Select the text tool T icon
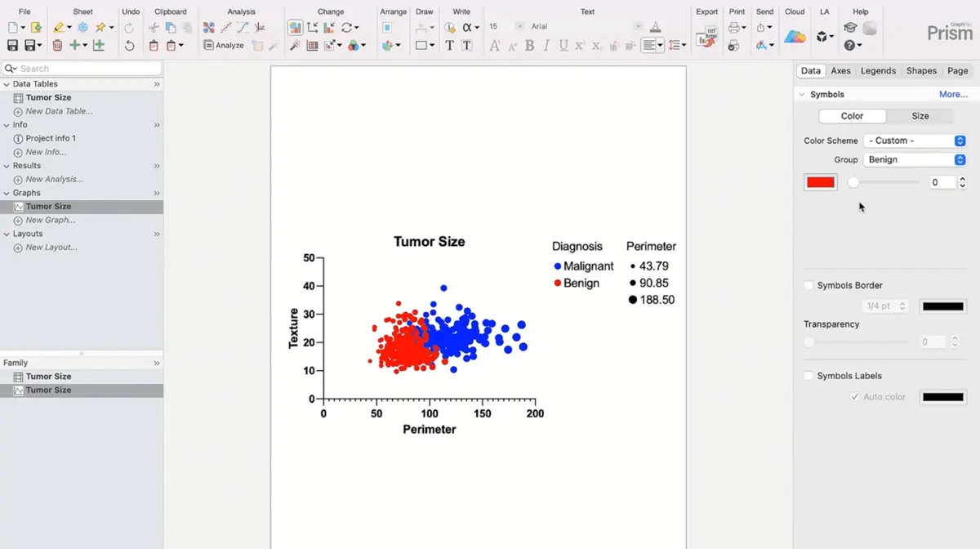This screenshot has width=980, height=549. (x=449, y=46)
